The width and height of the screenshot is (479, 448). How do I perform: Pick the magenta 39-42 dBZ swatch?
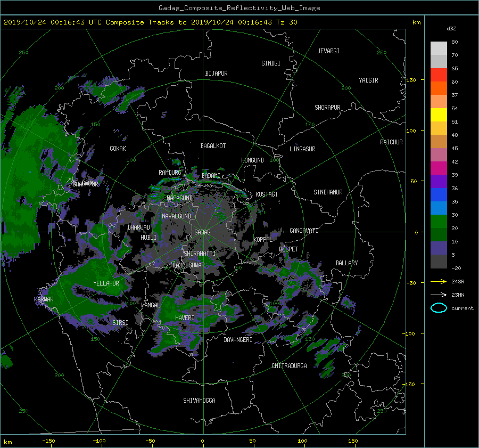[439, 168]
